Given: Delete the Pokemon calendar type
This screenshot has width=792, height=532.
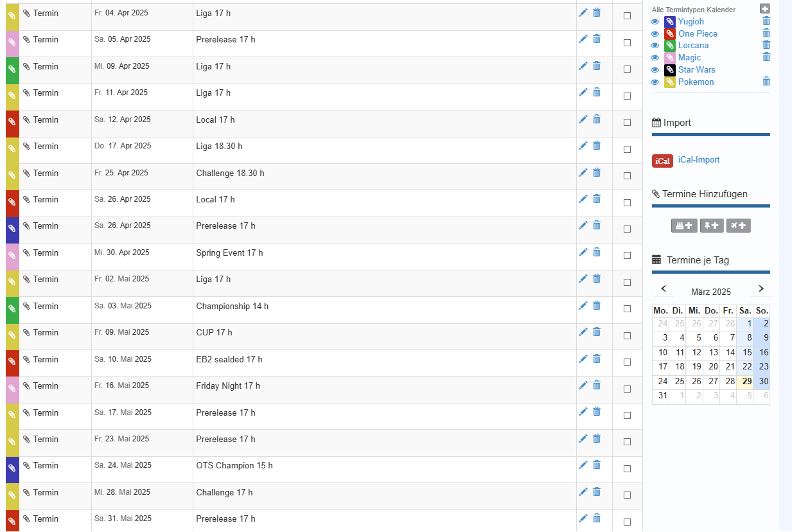Looking at the screenshot, I should pos(766,82).
